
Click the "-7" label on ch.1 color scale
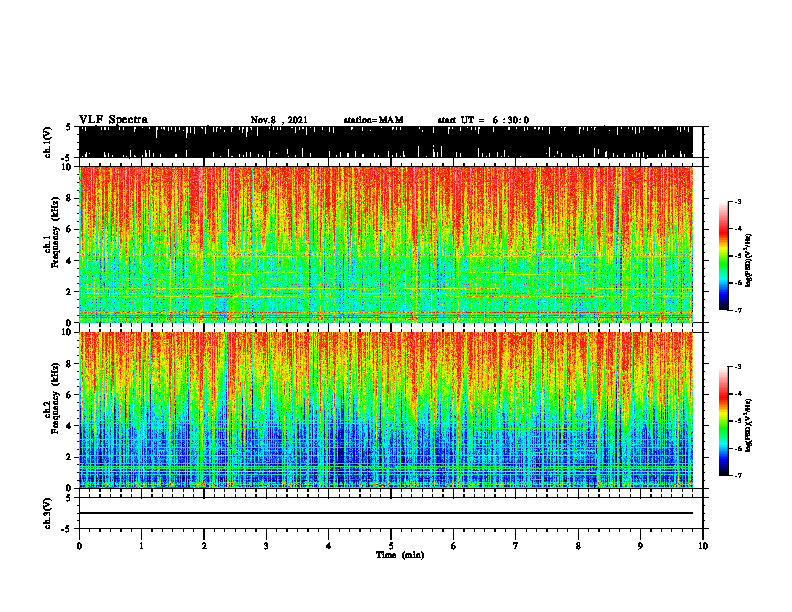coord(738,311)
